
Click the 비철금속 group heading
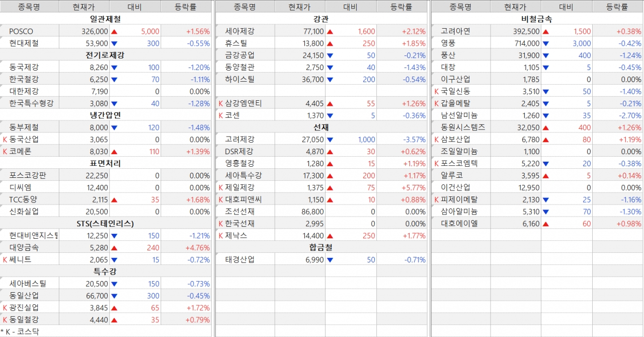point(536,19)
